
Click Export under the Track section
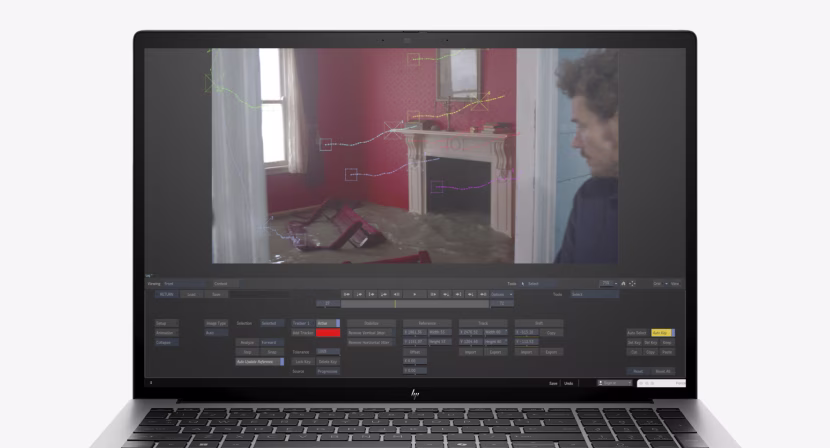[495, 352]
